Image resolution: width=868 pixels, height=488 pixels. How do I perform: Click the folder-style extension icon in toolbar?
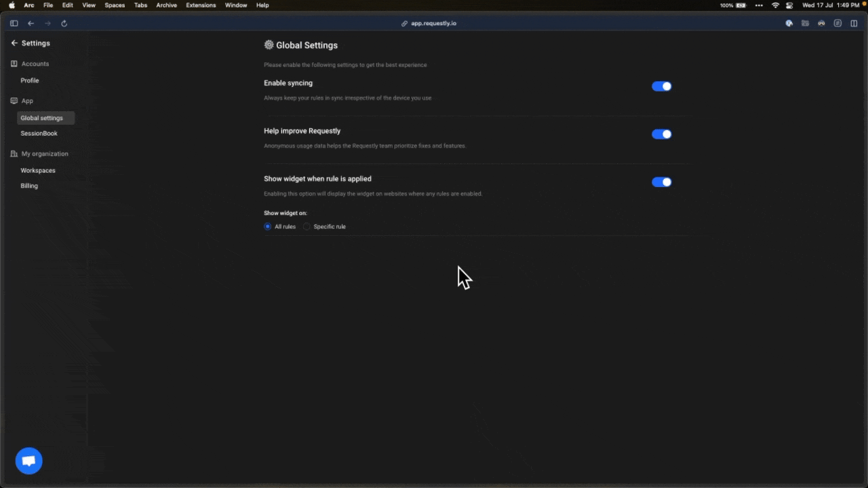[806, 23]
